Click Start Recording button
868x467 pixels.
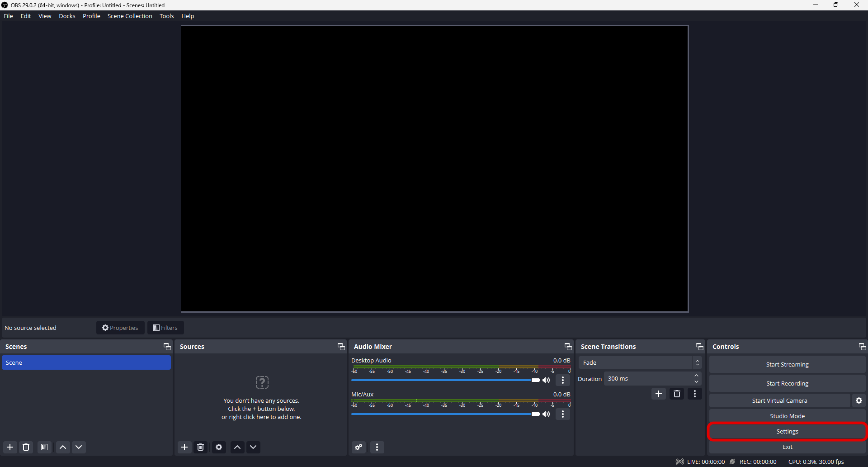tap(787, 383)
